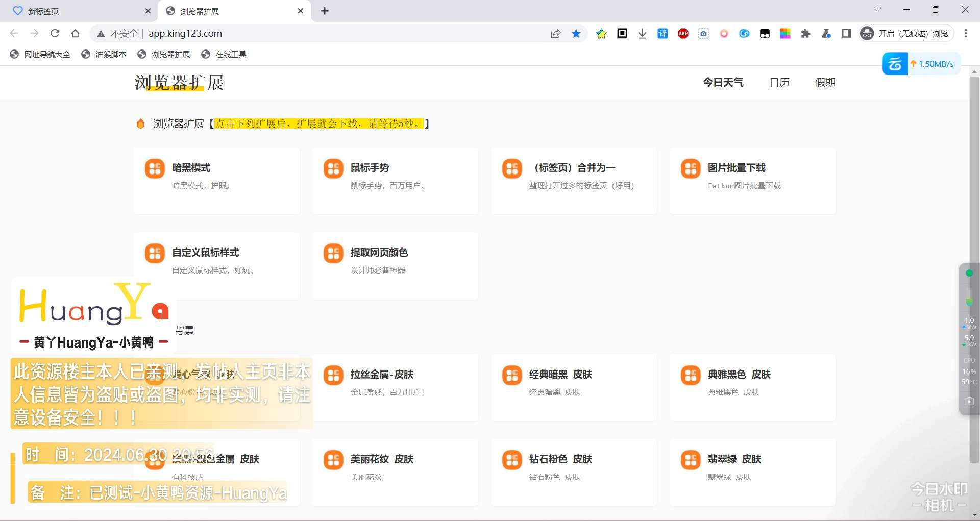The height and width of the screenshot is (521, 980).
Task: Open the 今日天气 menu item
Action: pos(723,82)
